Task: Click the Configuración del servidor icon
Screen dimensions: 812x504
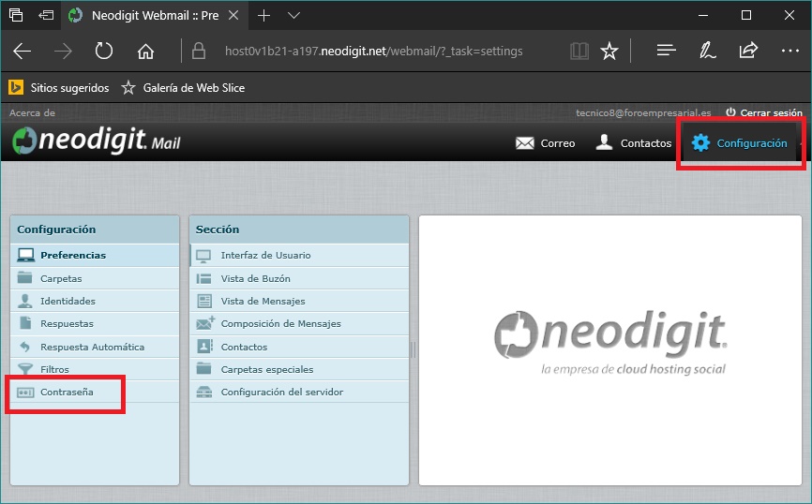Action: (204, 392)
